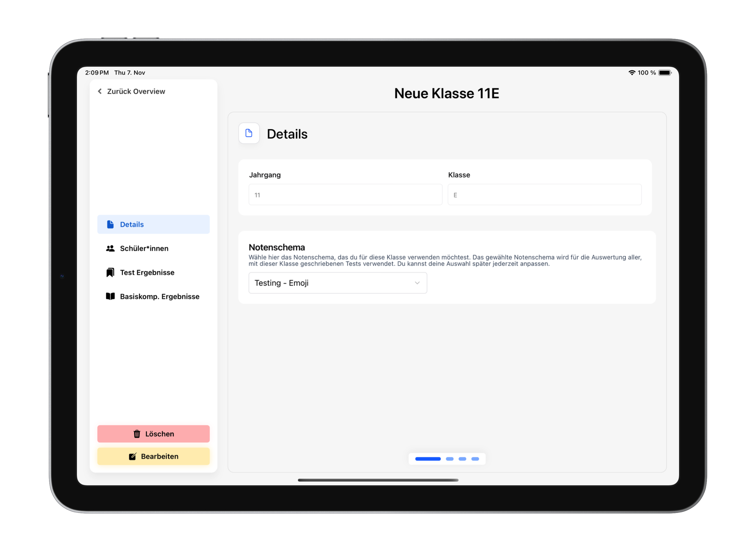756x552 pixels.
Task: Click the Schüler*innen people icon
Action: pyautogui.click(x=110, y=248)
